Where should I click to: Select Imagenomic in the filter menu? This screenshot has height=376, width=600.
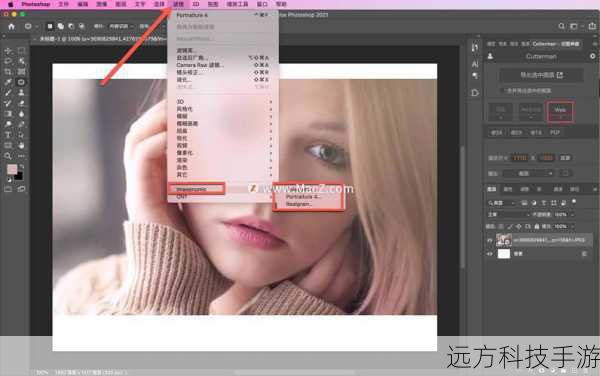click(x=196, y=189)
